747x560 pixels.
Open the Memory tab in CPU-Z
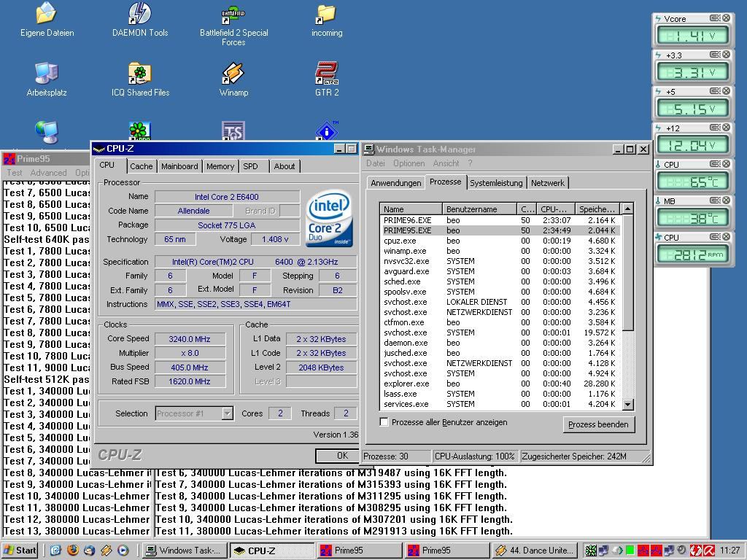pos(220,166)
